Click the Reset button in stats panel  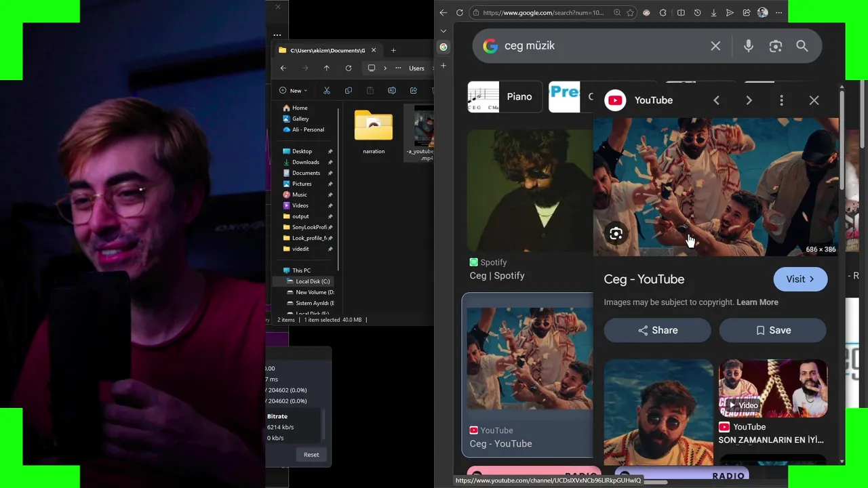tap(311, 455)
